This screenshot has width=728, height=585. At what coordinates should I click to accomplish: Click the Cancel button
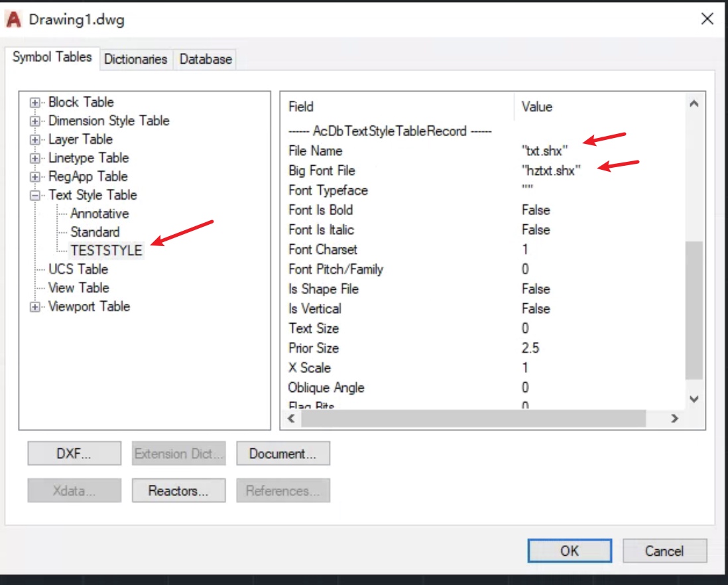pyautogui.click(x=664, y=551)
